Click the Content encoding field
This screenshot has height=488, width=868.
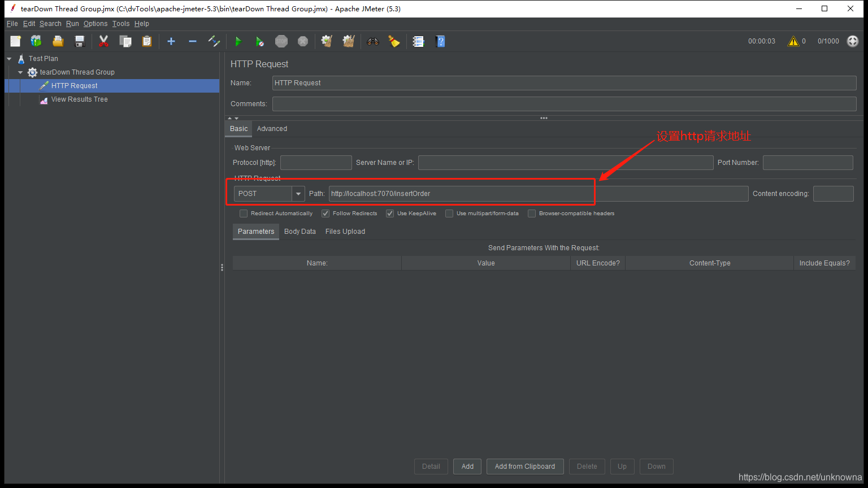(834, 194)
